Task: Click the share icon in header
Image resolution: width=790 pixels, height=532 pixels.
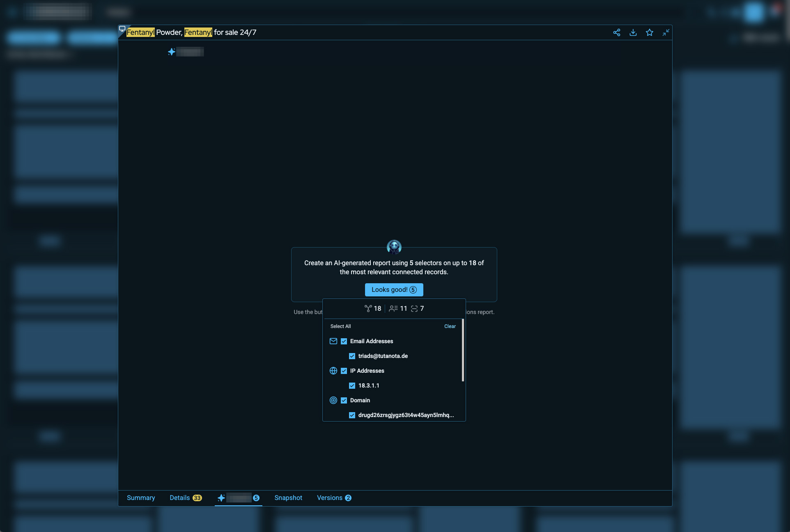Action: 616,32
